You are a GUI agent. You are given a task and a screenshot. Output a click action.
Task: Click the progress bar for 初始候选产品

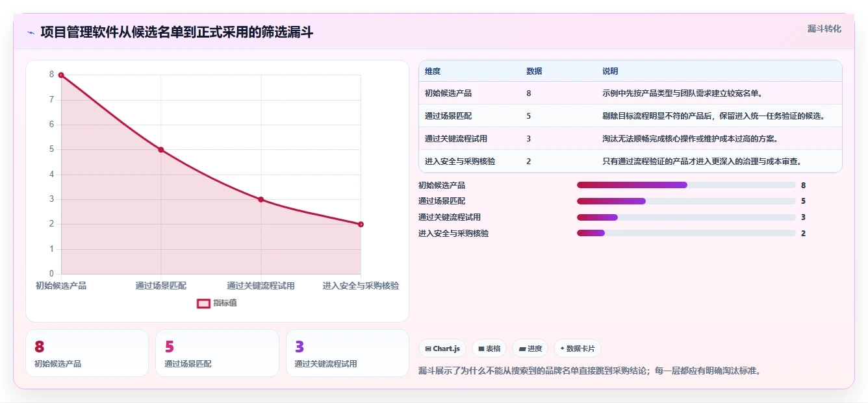[x=686, y=186]
